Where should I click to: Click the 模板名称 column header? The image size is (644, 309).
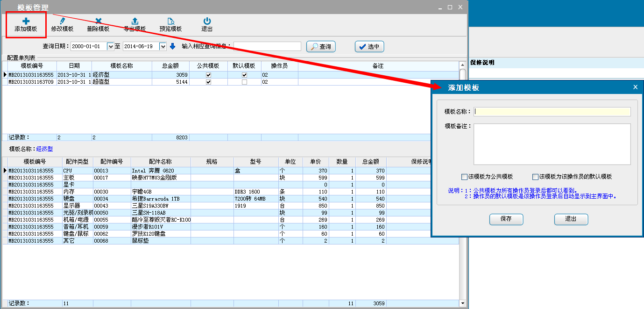pos(121,66)
